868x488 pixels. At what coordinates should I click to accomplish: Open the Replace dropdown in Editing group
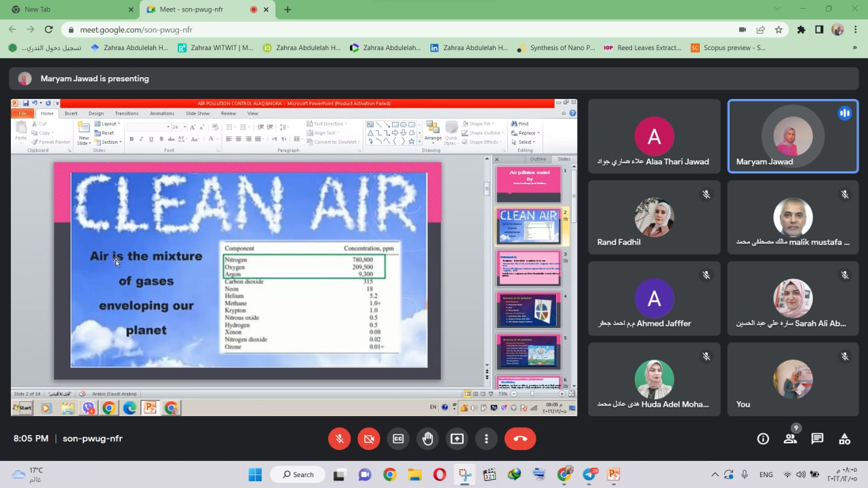[526, 133]
